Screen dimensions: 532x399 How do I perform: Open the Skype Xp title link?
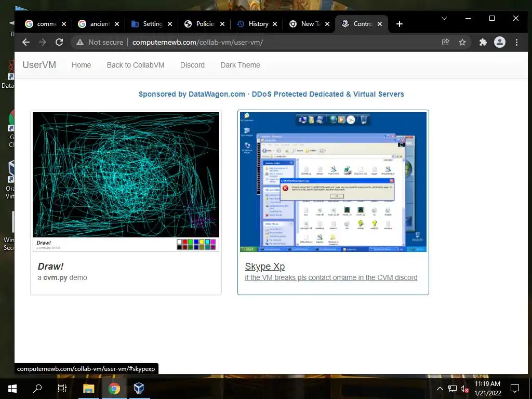pyautogui.click(x=264, y=267)
